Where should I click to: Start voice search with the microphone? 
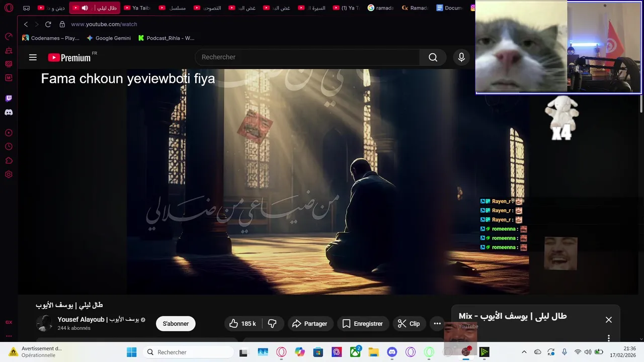(x=461, y=57)
